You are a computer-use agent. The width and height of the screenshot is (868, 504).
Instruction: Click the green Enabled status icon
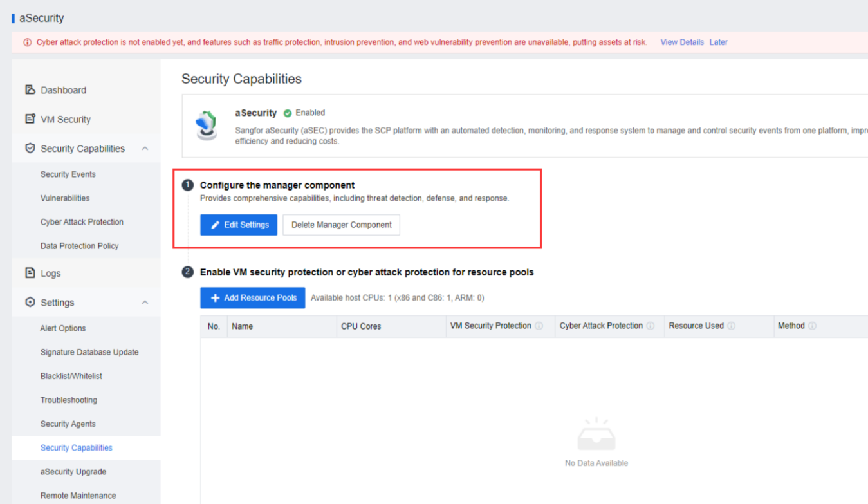pos(288,113)
